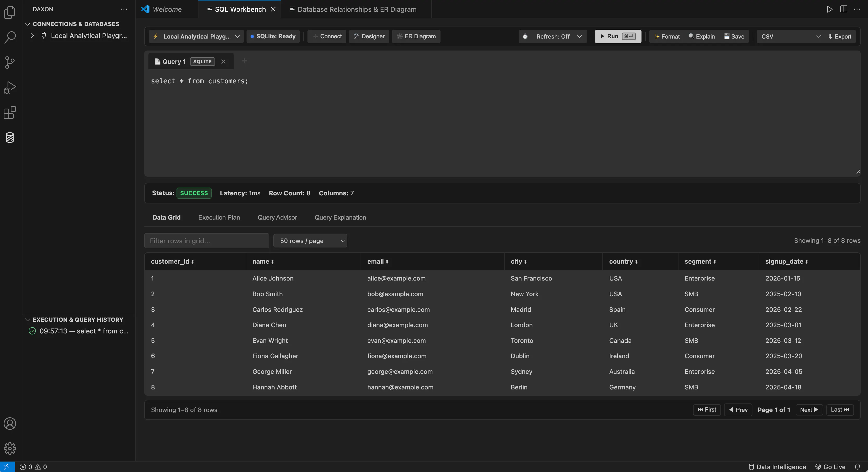This screenshot has height=472, width=868.
Task: Open the Daxon database view icon
Action: [x=10, y=138]
